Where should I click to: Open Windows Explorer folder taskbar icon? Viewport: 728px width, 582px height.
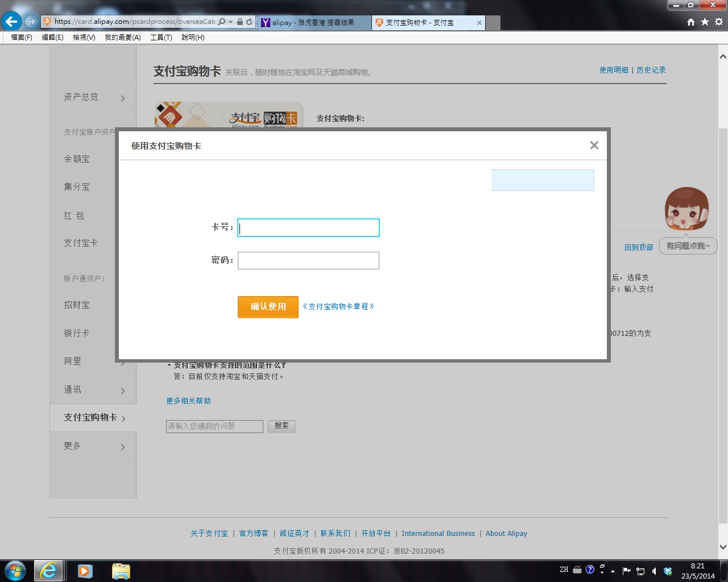tap(121, 571)
